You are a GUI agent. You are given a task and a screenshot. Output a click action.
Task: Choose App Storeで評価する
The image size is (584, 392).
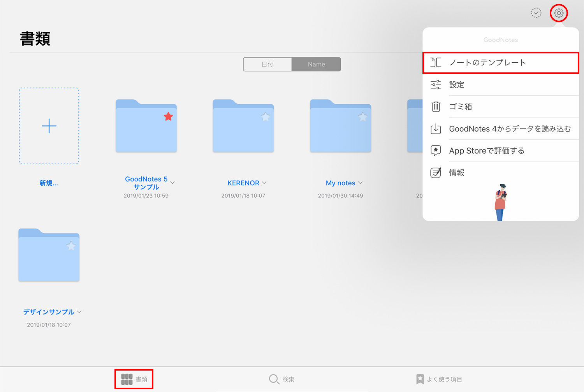[501, 151]
